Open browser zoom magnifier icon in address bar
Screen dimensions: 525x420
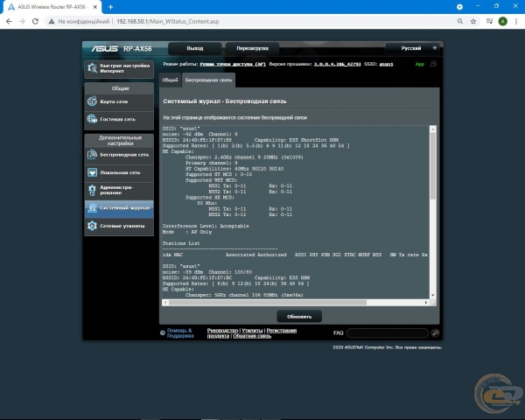click(460, 21)
